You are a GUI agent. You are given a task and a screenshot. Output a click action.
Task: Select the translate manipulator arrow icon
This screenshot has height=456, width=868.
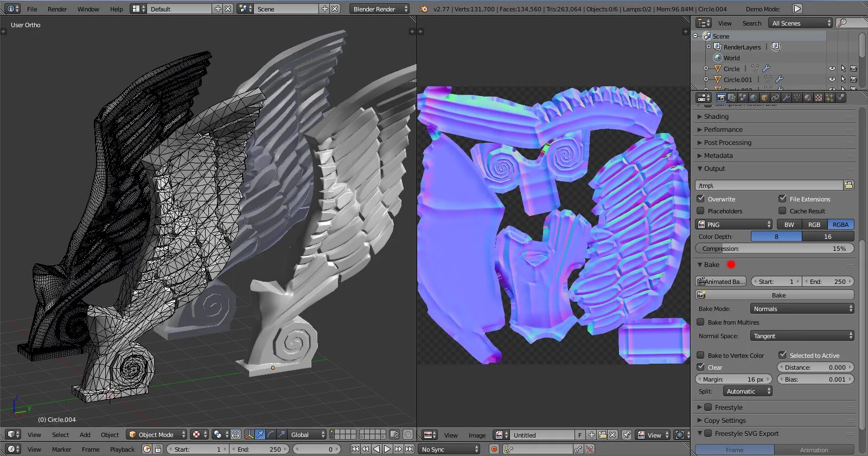[x=260, y=434]
